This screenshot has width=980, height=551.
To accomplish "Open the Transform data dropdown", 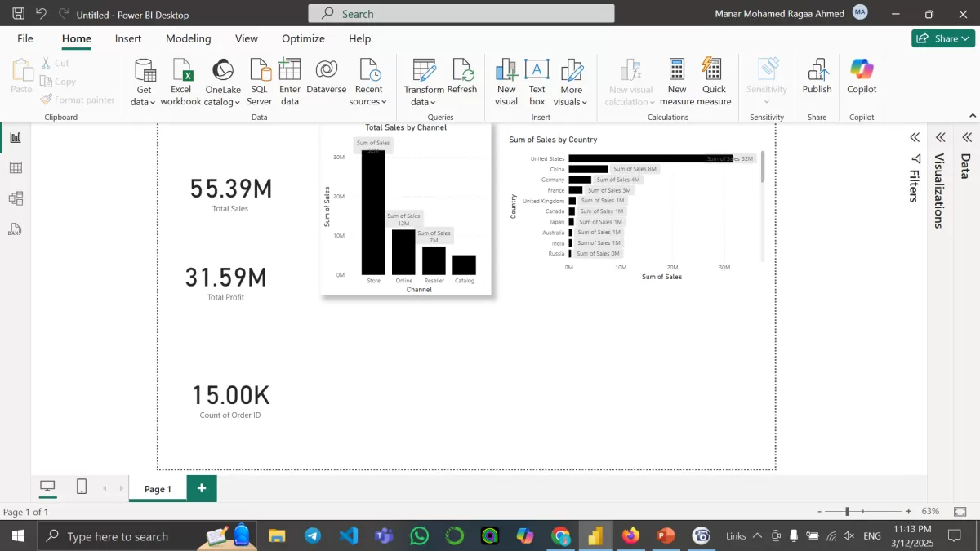I will [x=423, y=102].
